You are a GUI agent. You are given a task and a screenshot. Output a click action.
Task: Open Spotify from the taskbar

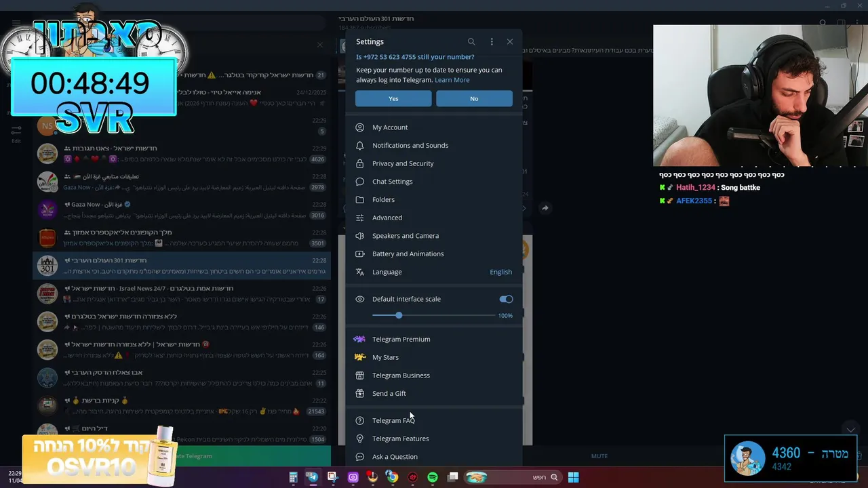433,477
